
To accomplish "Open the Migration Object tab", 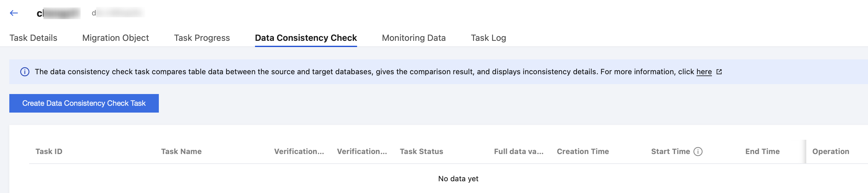I will pyautogui.click(x=115, y=38).
